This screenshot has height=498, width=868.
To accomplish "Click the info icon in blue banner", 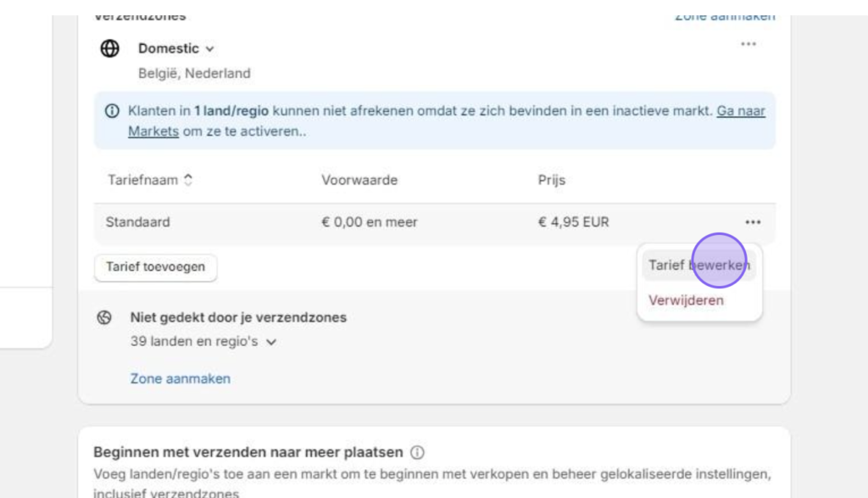I will pyautogui.click(x=112, y=111).
